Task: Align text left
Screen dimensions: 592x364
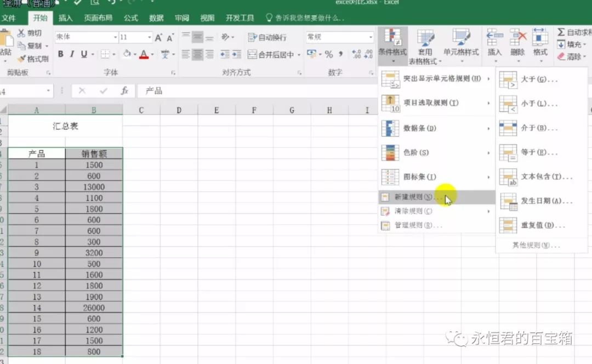Action: coord(185,54)
